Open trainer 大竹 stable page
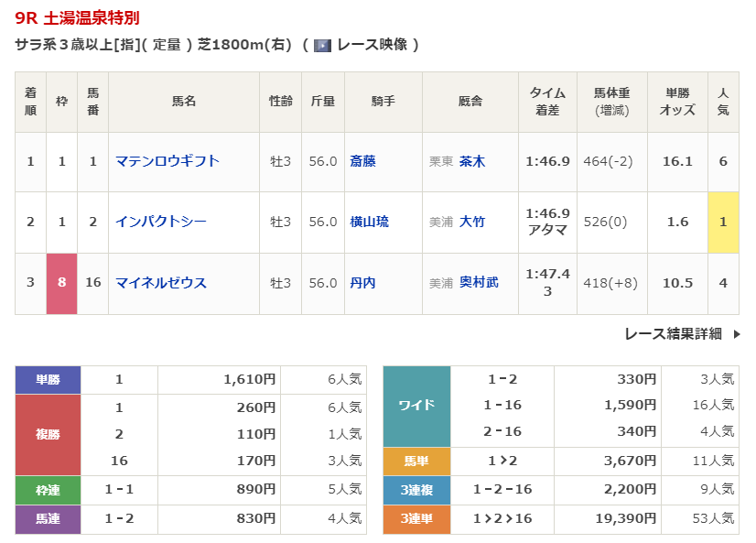 472,222
